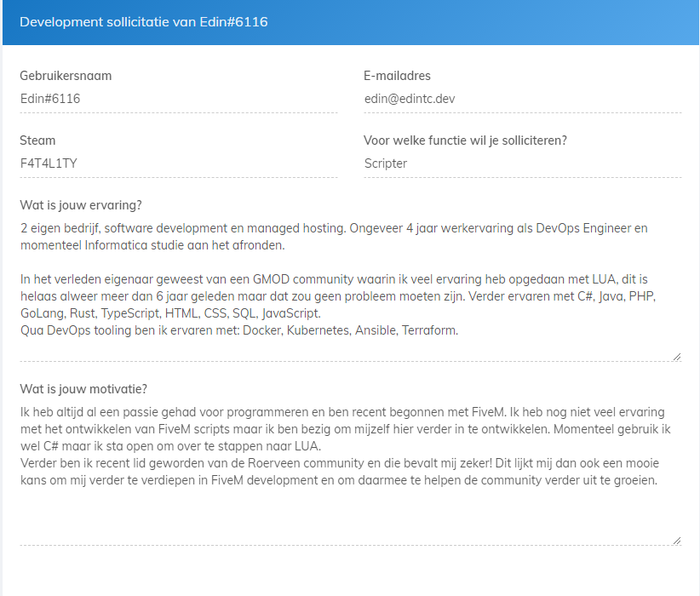Click the 'Voor welke functie wil je solliciteren?' label
The height and width of the screenshot is (596, 700).
click(x=465, y=140)
